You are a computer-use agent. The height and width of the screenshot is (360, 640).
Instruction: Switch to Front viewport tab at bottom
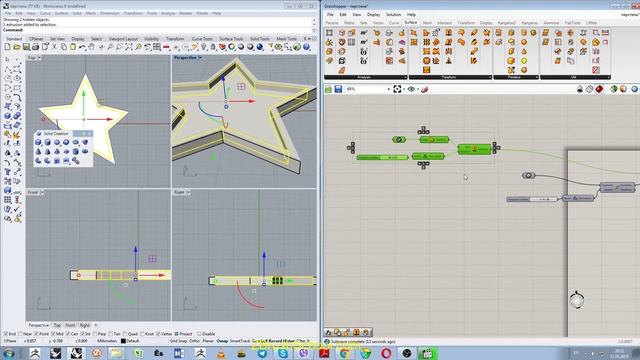70,325
